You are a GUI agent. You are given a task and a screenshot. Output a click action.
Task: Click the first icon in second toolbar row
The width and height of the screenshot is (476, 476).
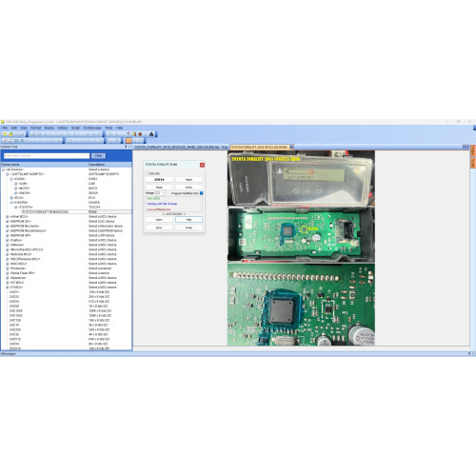(x=5, y=140)
